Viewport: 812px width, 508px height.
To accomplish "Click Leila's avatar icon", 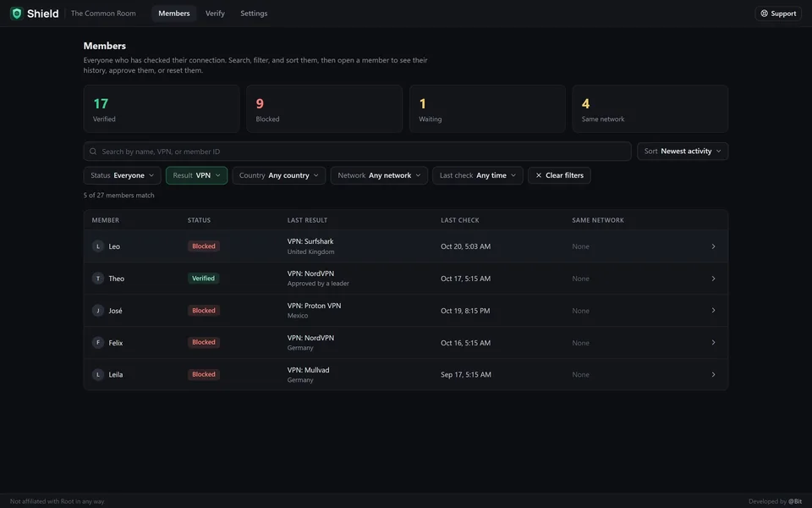I will 98,374.
